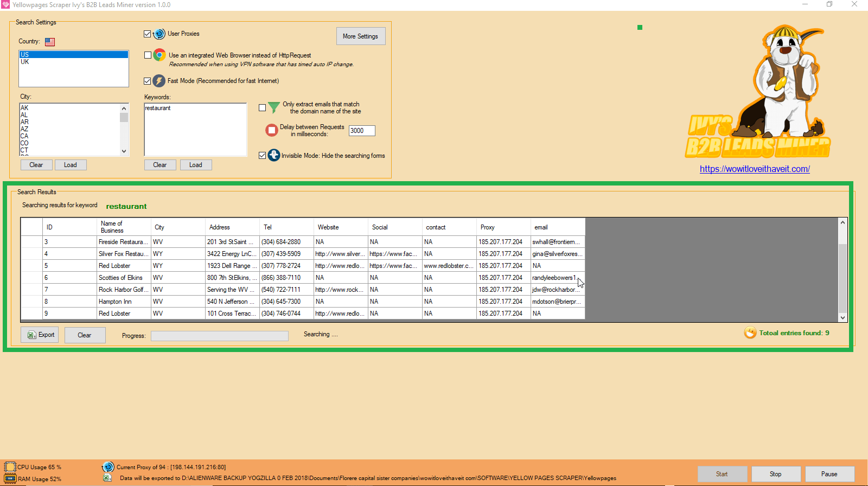Click the Fast Mode lightning icon
Viewport: 868px width, 486px height.
click(159, 81)
